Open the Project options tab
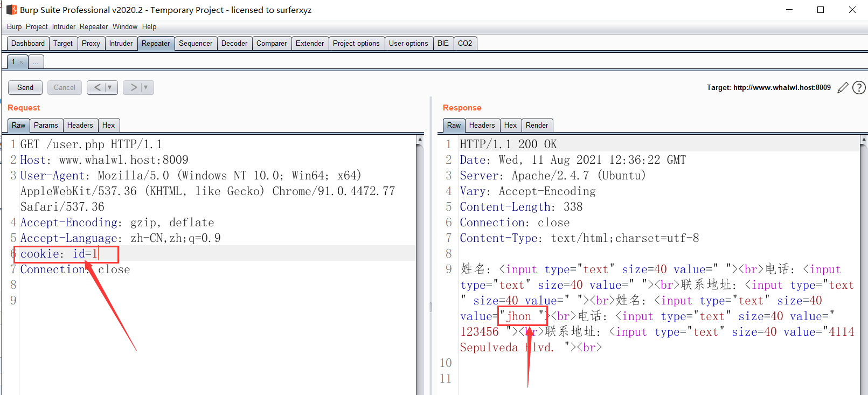Image resolution: width=868 pixels, height=395 pixels. pos(356,44)
